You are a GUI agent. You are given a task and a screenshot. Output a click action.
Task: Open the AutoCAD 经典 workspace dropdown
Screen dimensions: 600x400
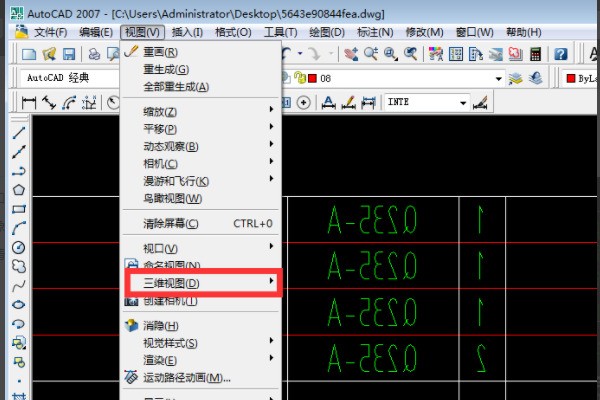point(70,78)
